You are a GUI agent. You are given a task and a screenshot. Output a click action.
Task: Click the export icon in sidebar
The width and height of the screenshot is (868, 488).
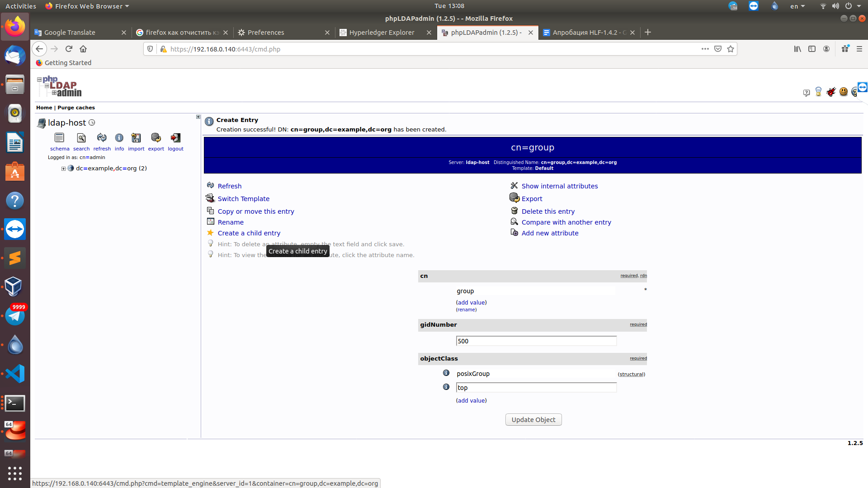pyautogui.click(x=156, y=138)
